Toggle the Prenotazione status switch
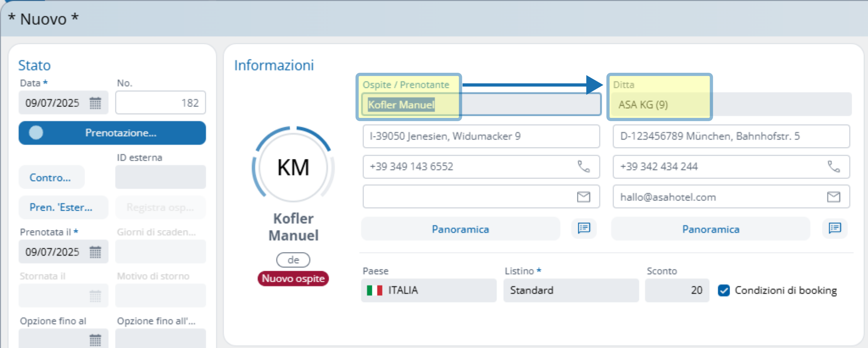This screenshot has width=868, height=348. tap(36, 133)
